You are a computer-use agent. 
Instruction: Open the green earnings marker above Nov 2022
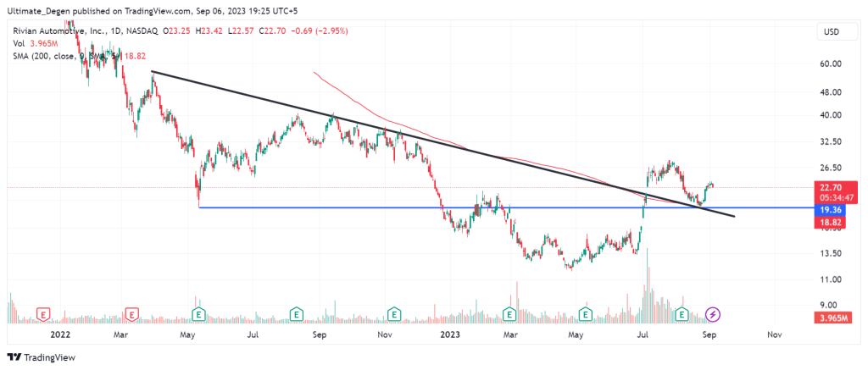pyautogui.click(x=394, y=315)
